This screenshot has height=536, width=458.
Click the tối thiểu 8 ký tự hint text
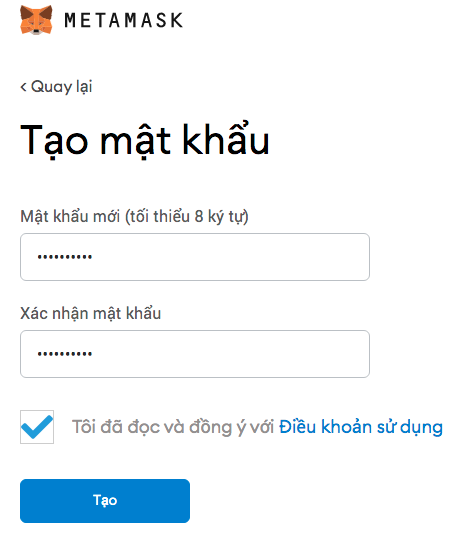click(187, 216)
